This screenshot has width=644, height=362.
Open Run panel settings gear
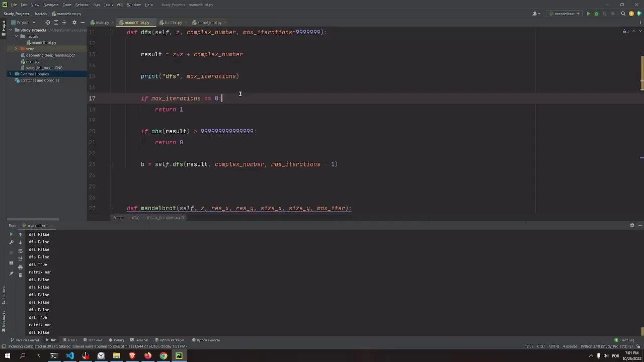click(632, 225)
